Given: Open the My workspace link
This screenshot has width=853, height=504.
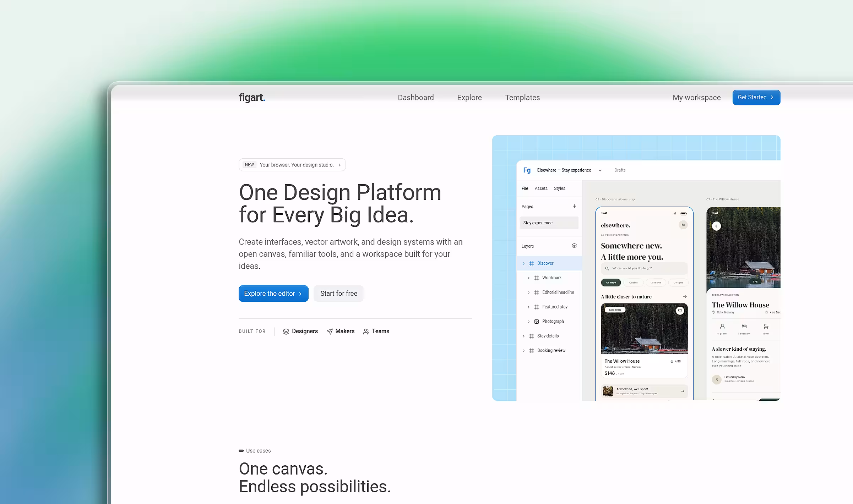Looking at the screenshot, I should click(696, 98).
